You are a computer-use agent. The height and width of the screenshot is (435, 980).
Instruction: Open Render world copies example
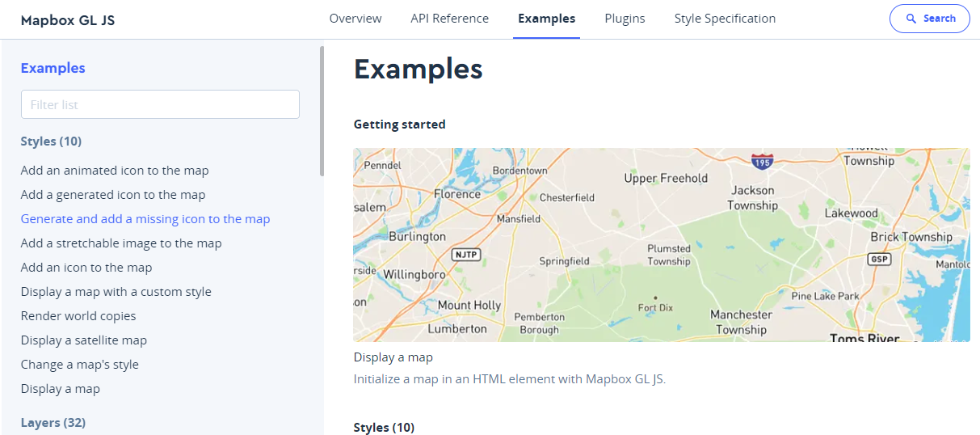click(x=78, y=316)
